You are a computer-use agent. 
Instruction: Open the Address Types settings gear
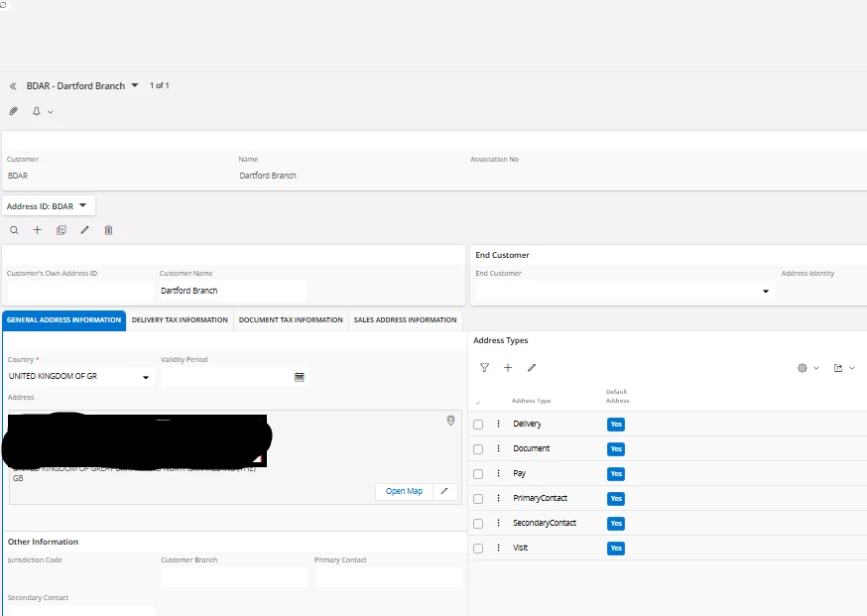803,368
